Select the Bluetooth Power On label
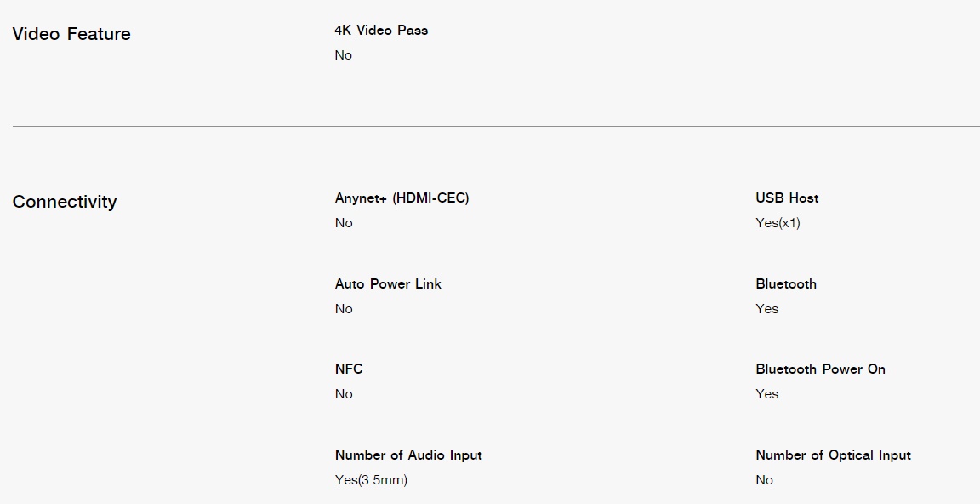Image resolution: width=980 pixels, height=504 pixels. pyautogui.click(x=820, y=369)
